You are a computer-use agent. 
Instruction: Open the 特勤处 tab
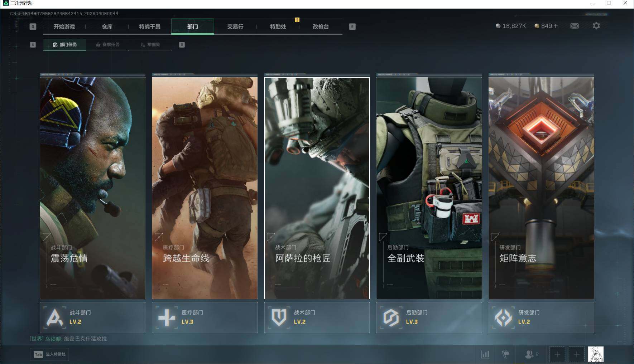pos(278,26)
